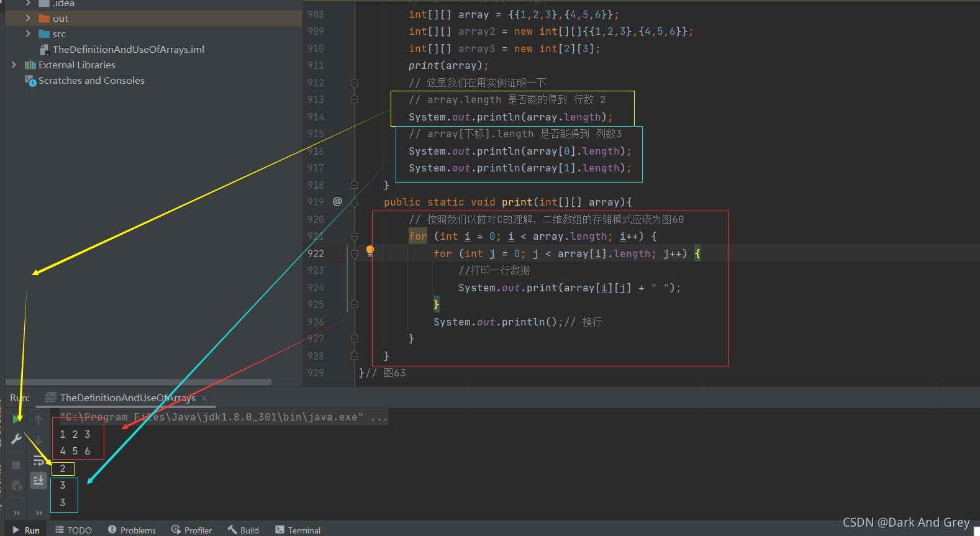Click array[0].length statement on line 916

(x=520, y=151)
